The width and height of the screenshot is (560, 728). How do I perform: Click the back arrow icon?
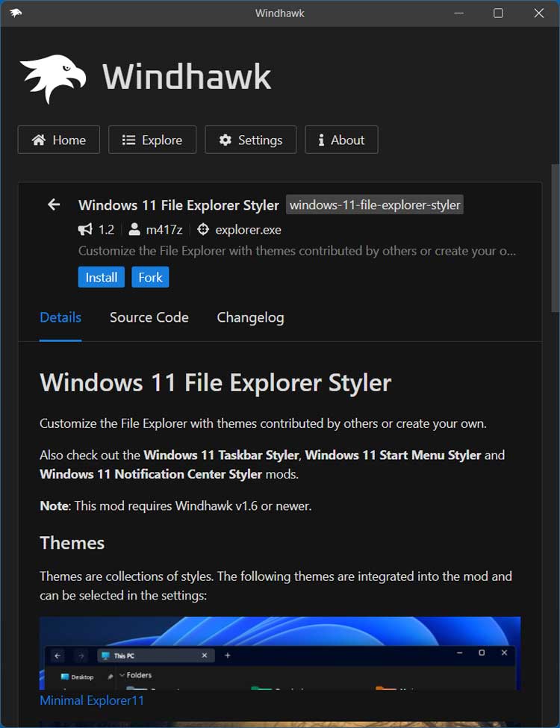[x=54, y=205]
